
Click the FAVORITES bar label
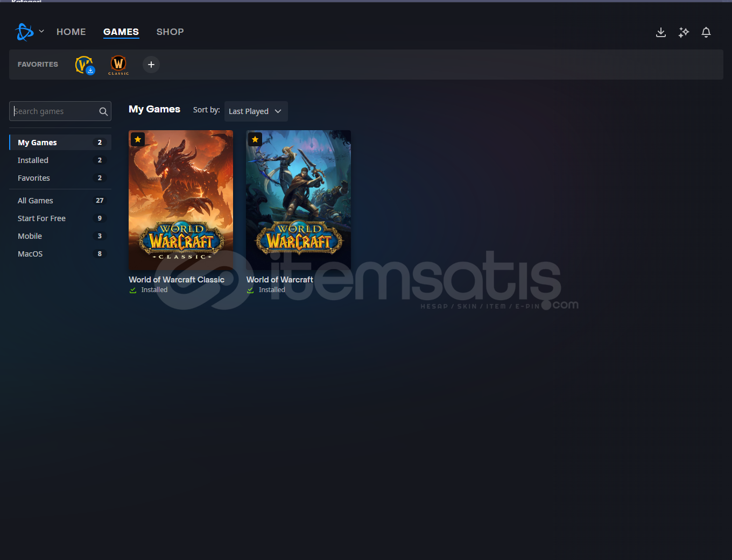point(38,64)
